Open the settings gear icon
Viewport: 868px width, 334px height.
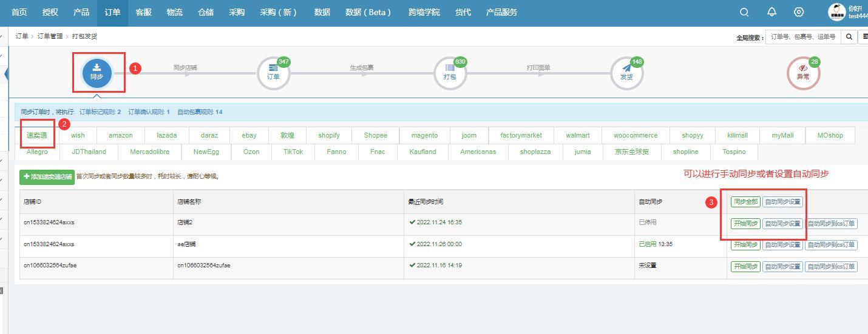pos(799,12)
